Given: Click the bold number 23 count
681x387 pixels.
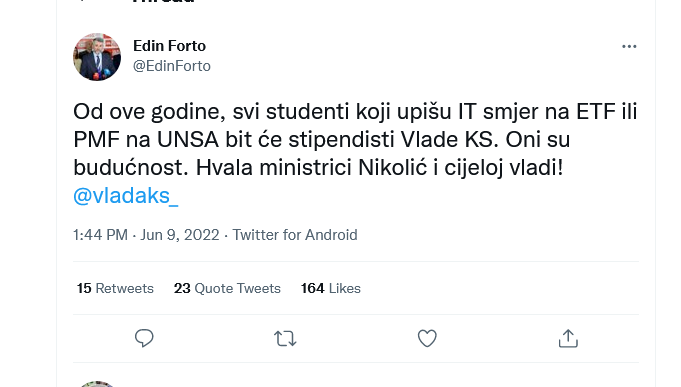Looking at the screenshot, I should click(182, 288).
